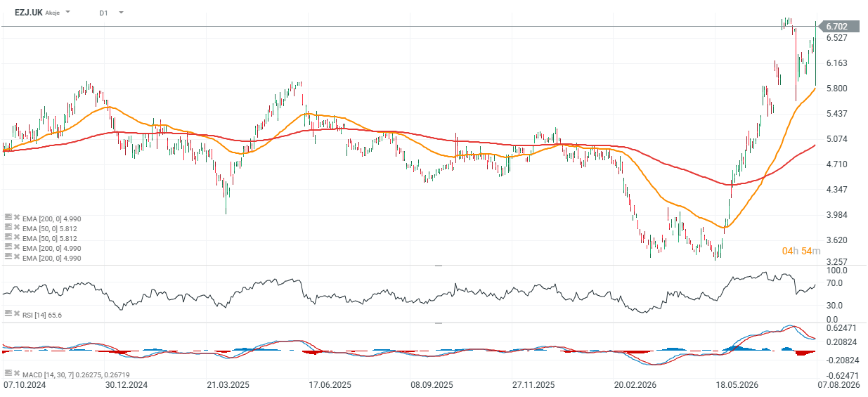Image resolution: width=868 pixels, height=397 pixels.
Task: Click RSI axis value 30.0
Action: (x=834, y=306)
